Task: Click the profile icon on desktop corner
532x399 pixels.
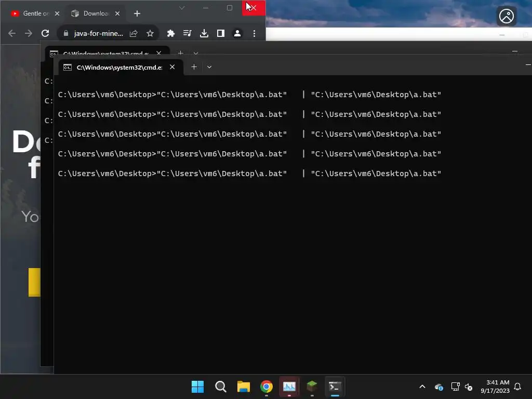Action: click(507, 16)
